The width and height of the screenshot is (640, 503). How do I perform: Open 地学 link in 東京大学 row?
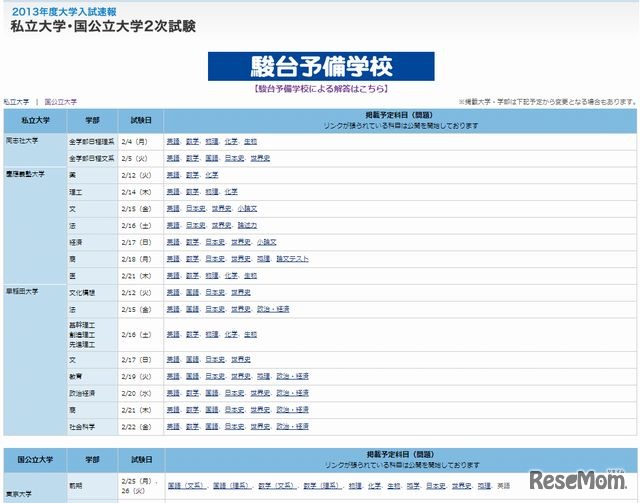(x=413, y=485)
